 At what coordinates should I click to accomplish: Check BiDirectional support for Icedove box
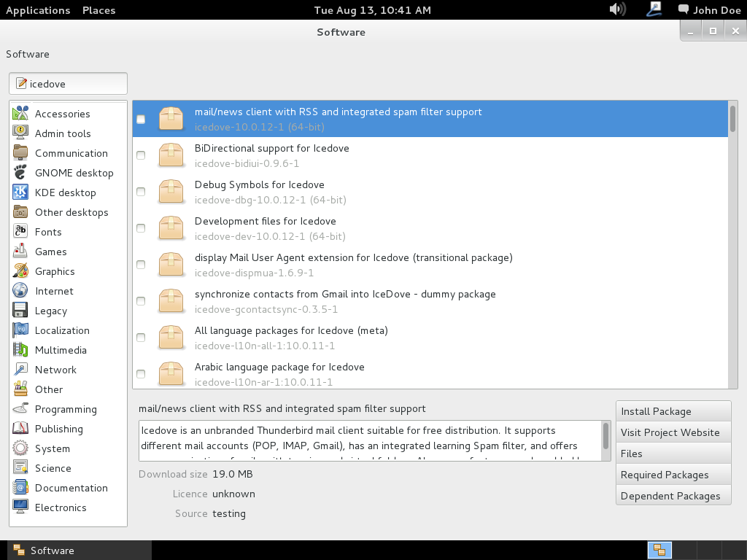coord(141,155)
